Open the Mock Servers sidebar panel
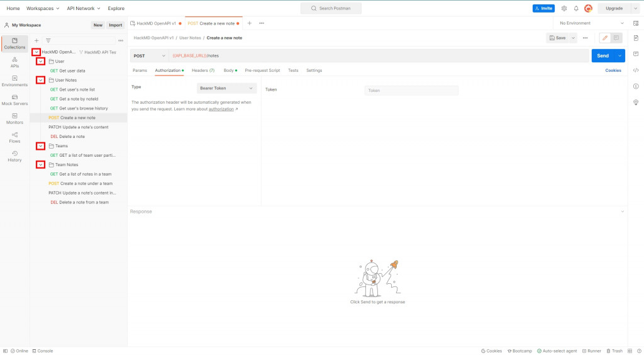The image size is (644, 355). [15, 100]
